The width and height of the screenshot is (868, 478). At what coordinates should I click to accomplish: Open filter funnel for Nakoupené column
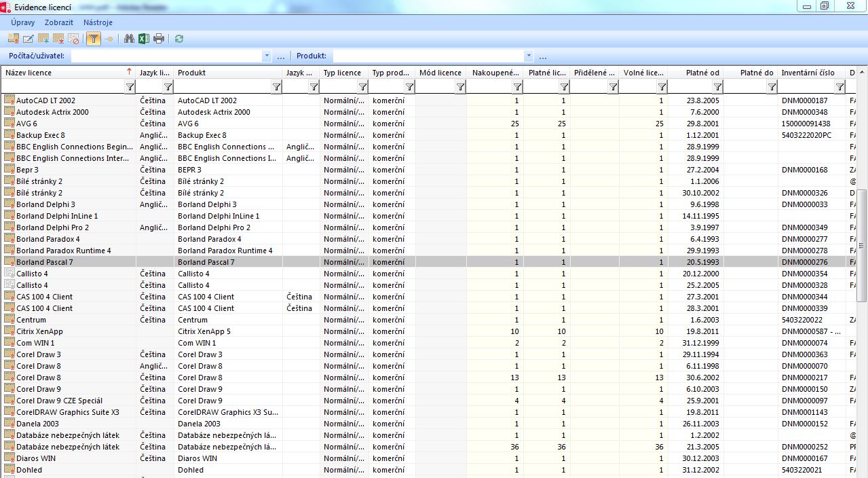[517, 86]
